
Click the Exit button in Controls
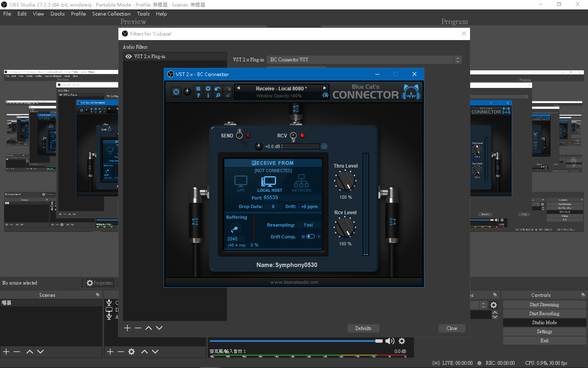[x=544, y=341]
